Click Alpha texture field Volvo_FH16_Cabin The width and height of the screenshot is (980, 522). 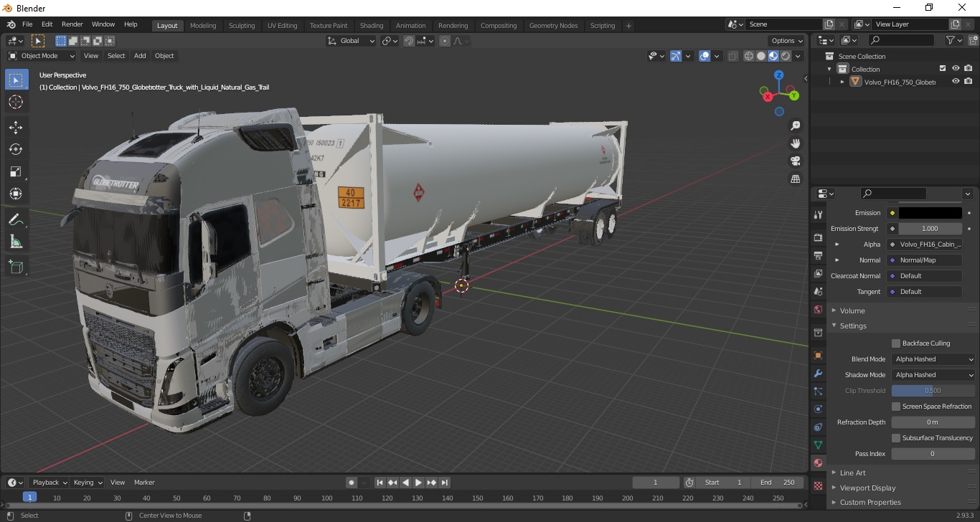pos(930,245)
